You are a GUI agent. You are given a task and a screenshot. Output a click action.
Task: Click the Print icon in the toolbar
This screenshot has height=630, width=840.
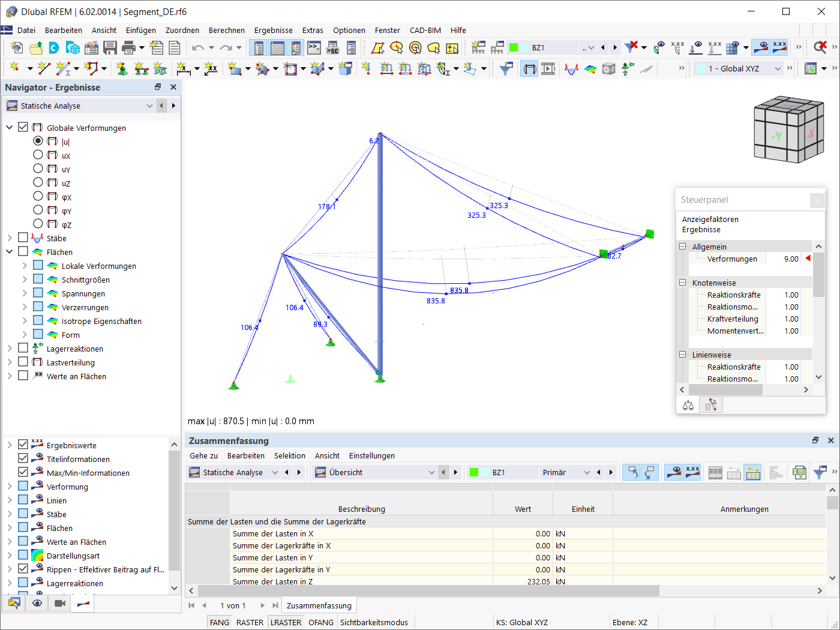pos(128,48)
